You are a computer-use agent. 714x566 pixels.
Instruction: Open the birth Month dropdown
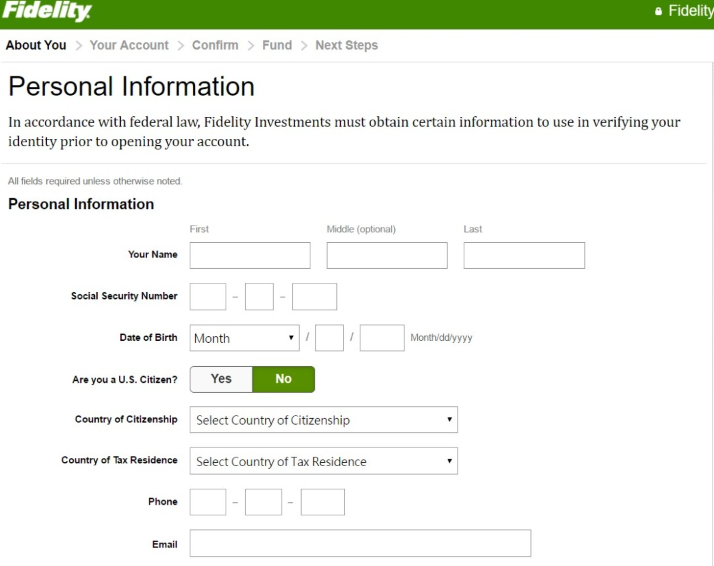tap(245, 338)
